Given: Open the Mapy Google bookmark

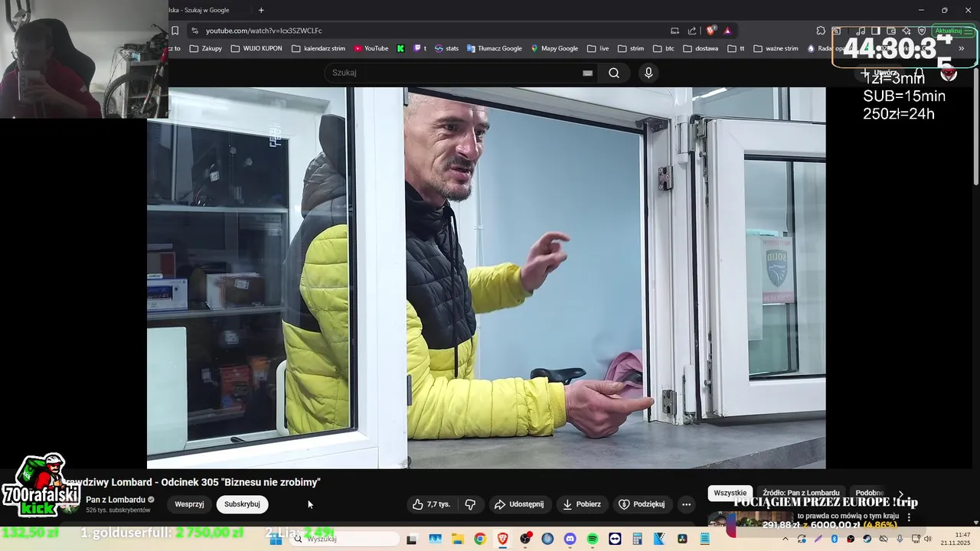Looking at the screenshot, I should pyautogui.click(x=554, y=48).
